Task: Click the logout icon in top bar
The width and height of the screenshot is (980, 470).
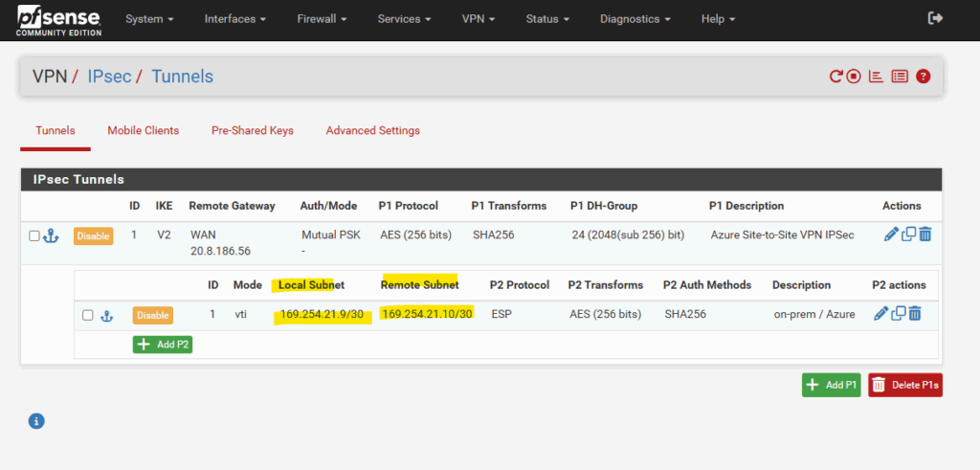Action: [936, 18]
